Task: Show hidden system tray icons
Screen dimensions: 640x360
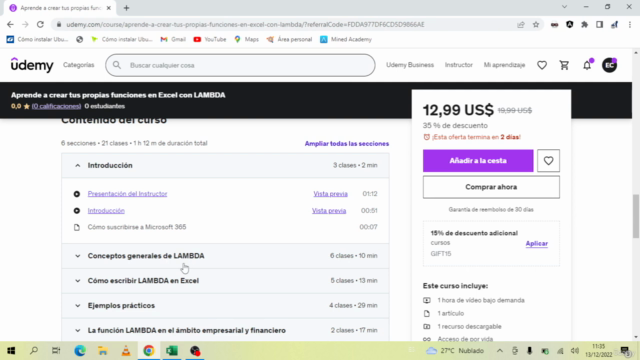Action: pyautogui.click(x=500, y=351)
